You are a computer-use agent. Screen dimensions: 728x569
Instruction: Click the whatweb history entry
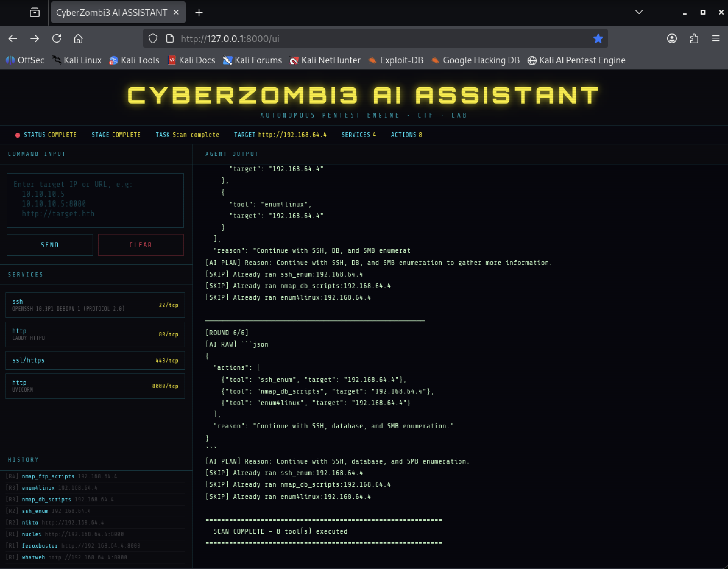click(95, 557)
